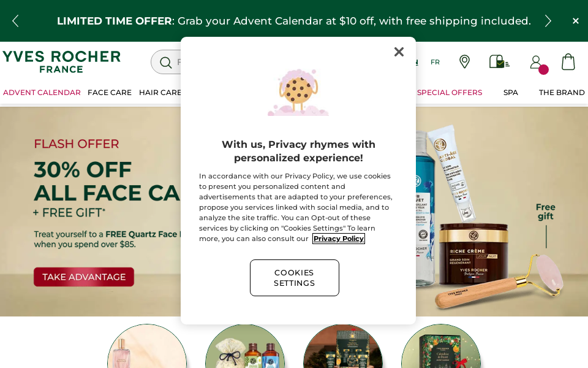The width and height of the screenshot is (588, 368).
Task: Go to Special Offers menu
Action: (x=450, y=93)
